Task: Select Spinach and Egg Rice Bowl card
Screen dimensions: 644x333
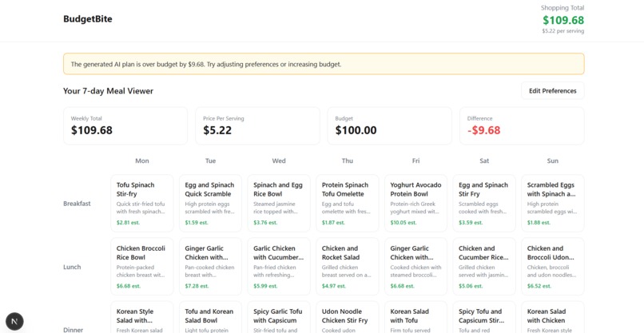Action: pos(279,204)
